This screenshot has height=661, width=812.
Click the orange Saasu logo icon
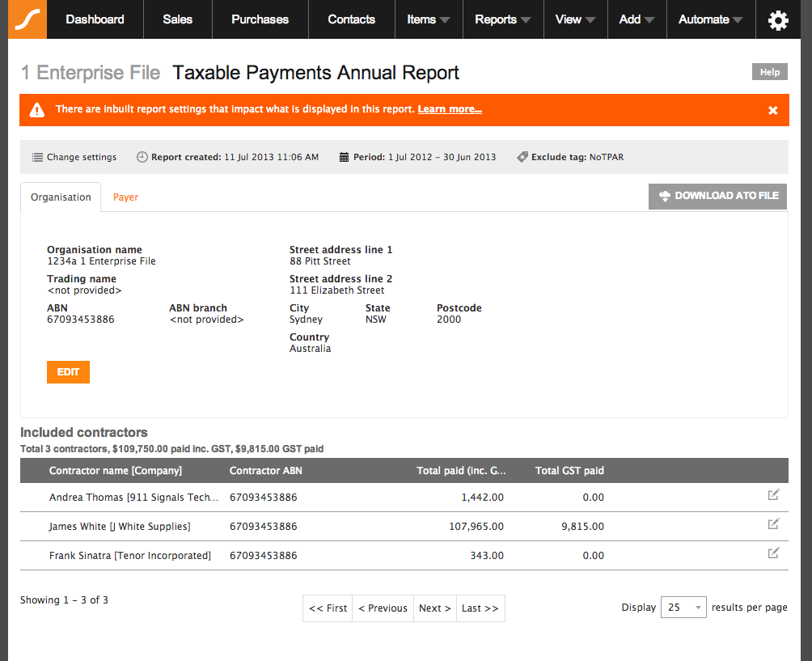click(27, 19)
